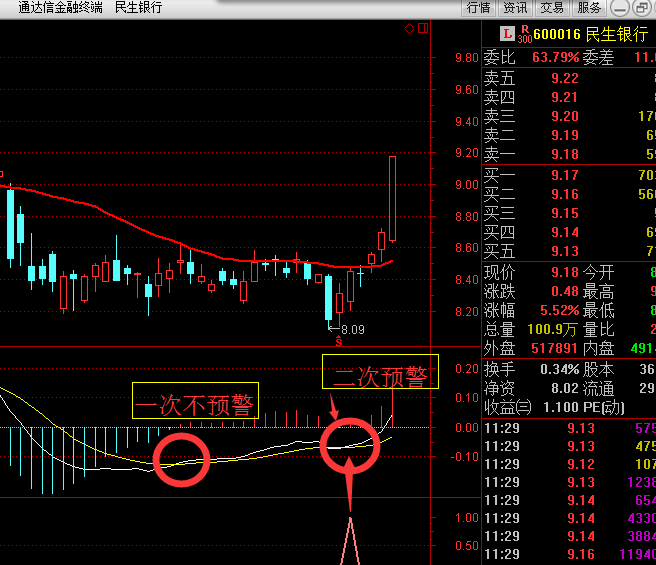Select the 卖一 9.18 ask row
Viewport: 656px width, 565px height.
click(x=569, y=154)
